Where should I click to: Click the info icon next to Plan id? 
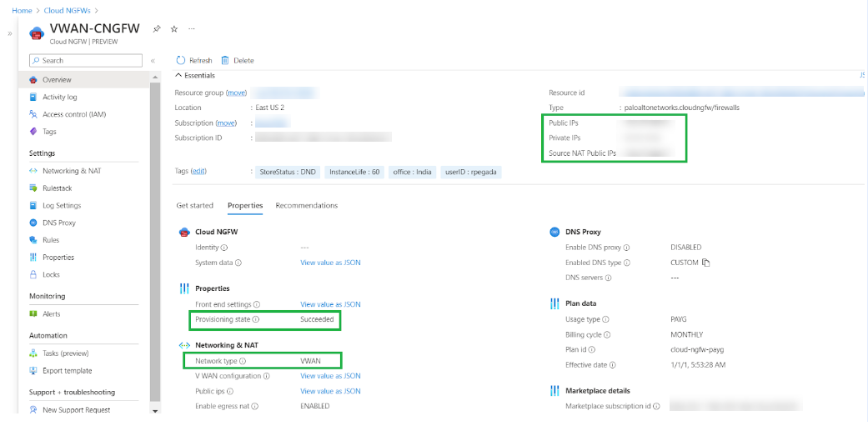592,349
